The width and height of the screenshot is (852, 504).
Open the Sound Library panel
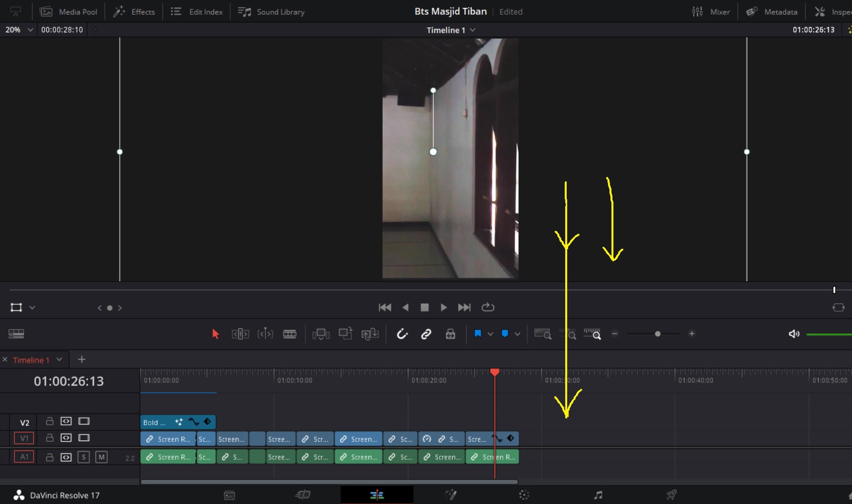tap(271, 12)
